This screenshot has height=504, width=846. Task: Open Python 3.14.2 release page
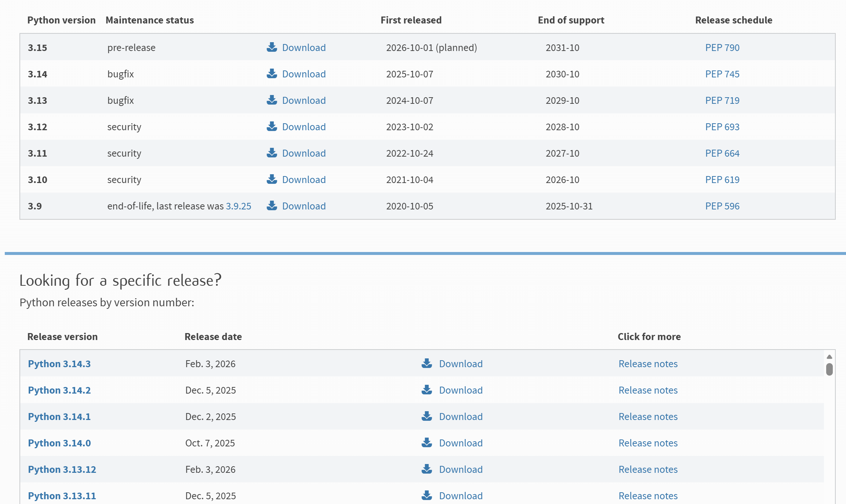tap(59, 390)
